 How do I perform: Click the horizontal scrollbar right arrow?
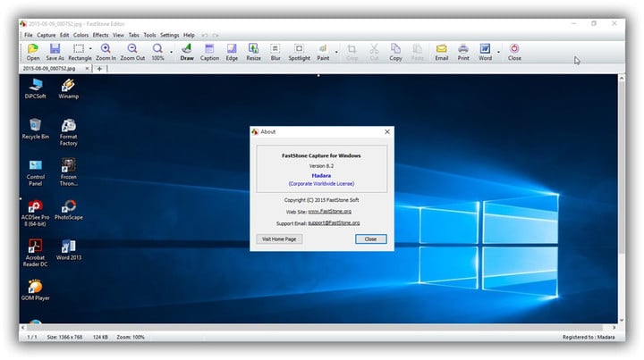614,328
